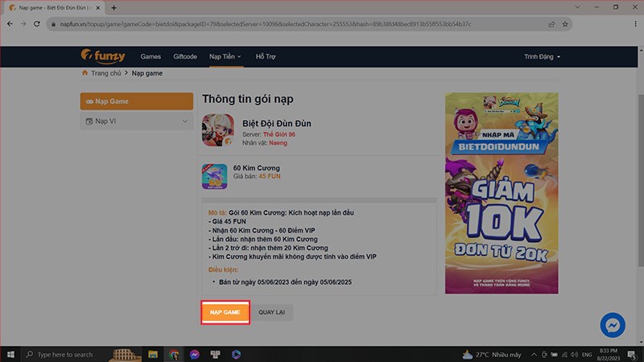Go back with the browser back arrow
The height and width of the screenshot is (362, 644).
[x=10, y=24]
